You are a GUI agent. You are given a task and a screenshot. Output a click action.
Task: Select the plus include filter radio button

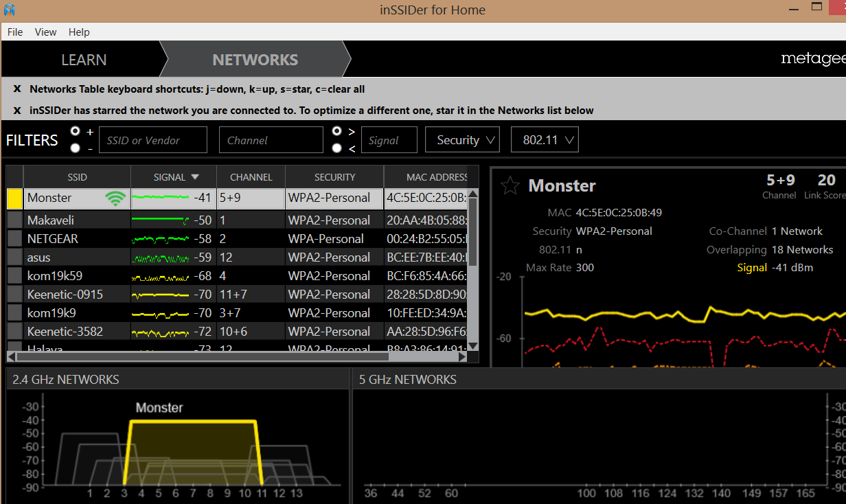75,131
